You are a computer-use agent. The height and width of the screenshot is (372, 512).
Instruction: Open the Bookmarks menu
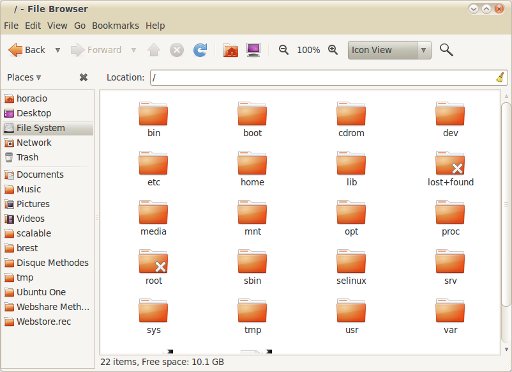tap(115, 26)
